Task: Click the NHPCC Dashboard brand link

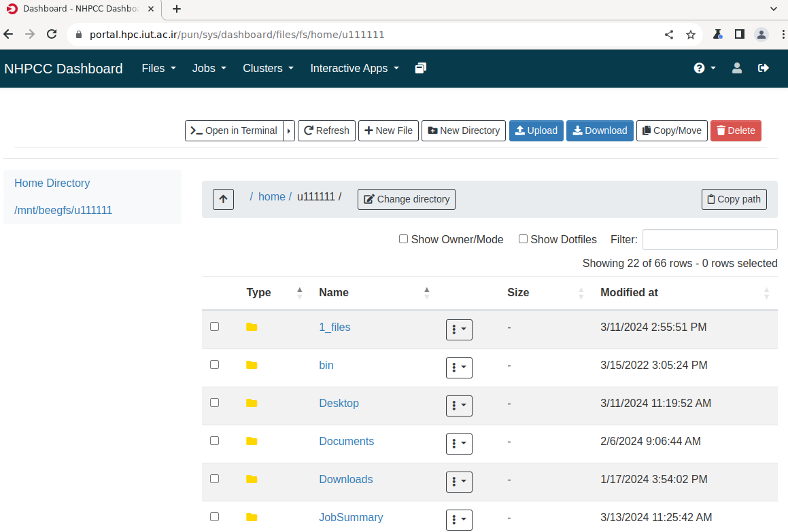Action: (x=63, y=69)
